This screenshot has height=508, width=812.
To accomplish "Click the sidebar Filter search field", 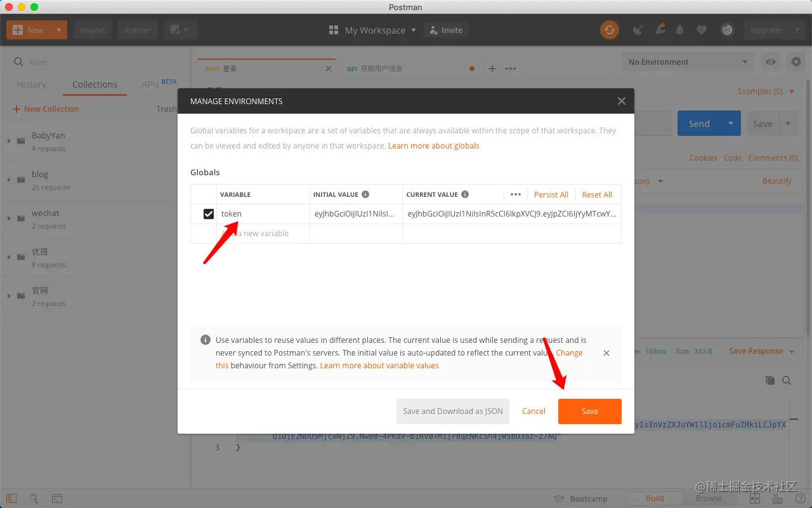I will [x=95, y=62].
